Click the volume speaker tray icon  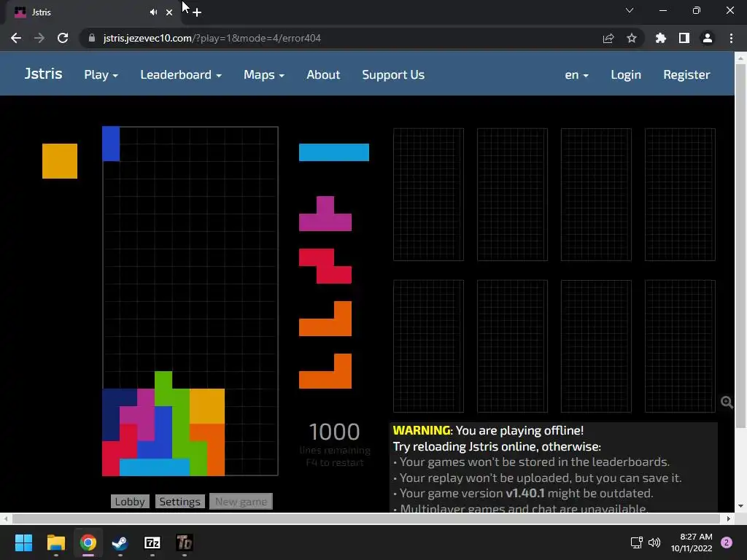point(654,542)
